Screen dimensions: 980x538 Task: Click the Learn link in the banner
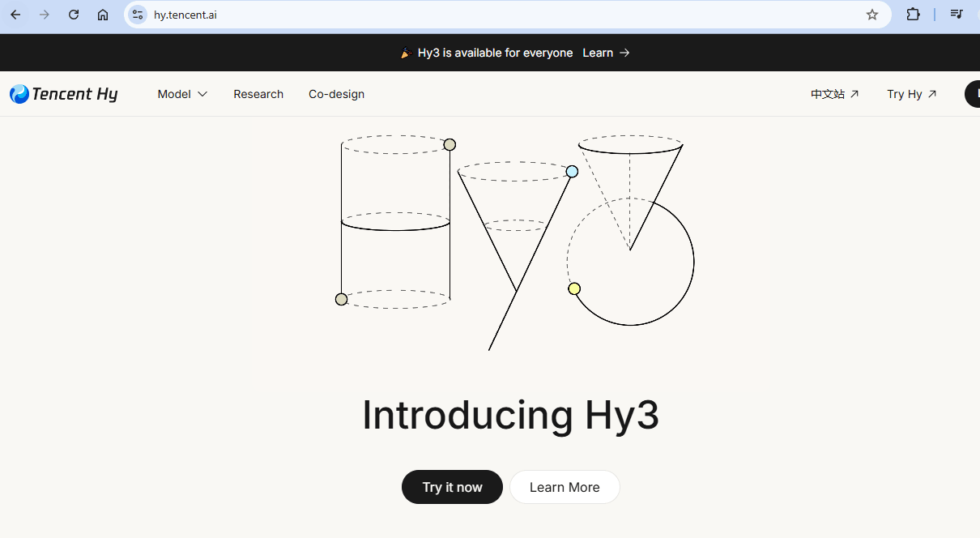pyautogui.click(x=606, y=53)
